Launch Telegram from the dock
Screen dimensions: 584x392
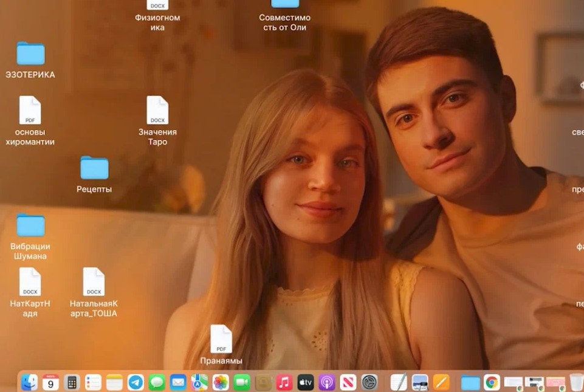tap(136, 382)
